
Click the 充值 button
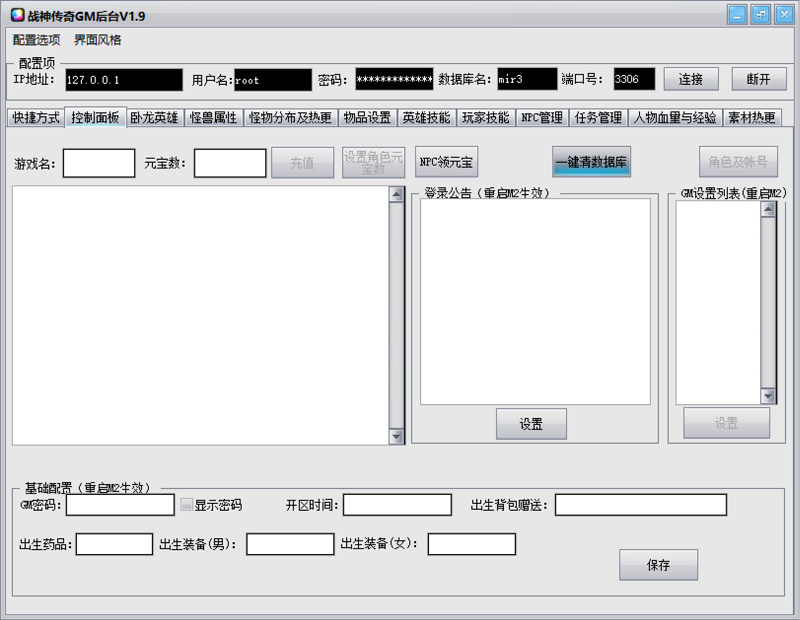(303, 163)
